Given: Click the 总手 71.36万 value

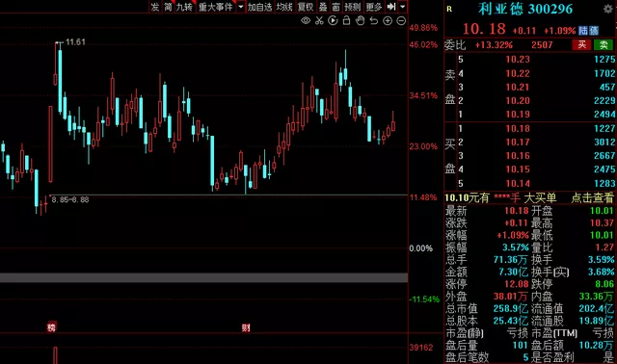Looking at the screenshot, I should [510, 260].
